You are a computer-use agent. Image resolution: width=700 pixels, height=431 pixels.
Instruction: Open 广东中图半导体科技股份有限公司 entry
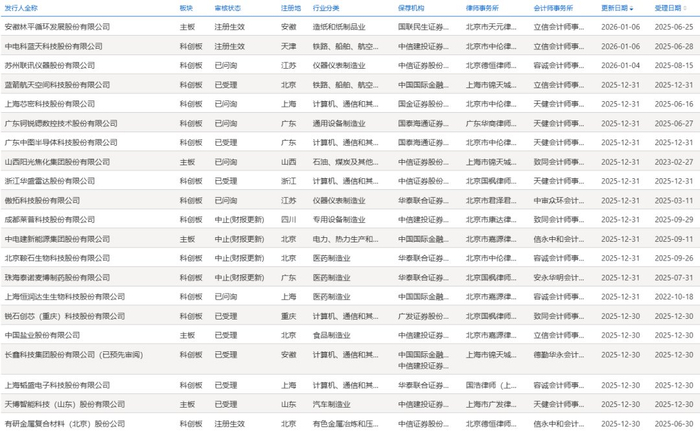(61, 142)
